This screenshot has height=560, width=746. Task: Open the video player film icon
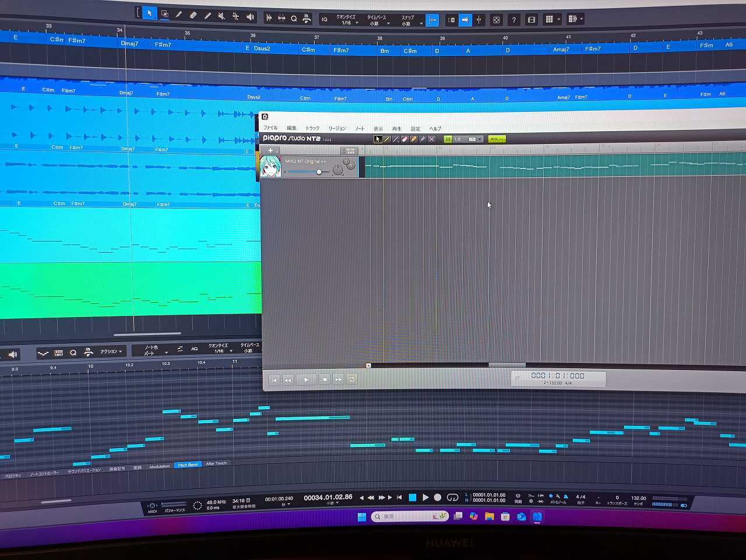[x=532, y=20]
